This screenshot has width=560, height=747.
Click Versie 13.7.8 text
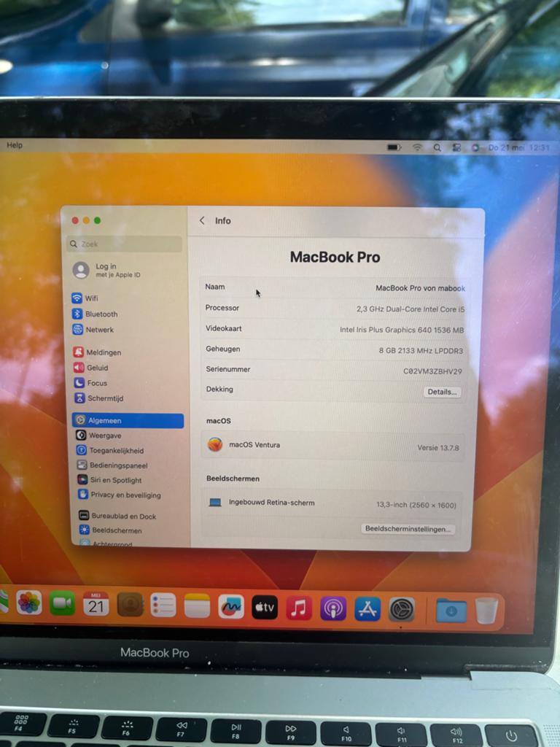438,447
